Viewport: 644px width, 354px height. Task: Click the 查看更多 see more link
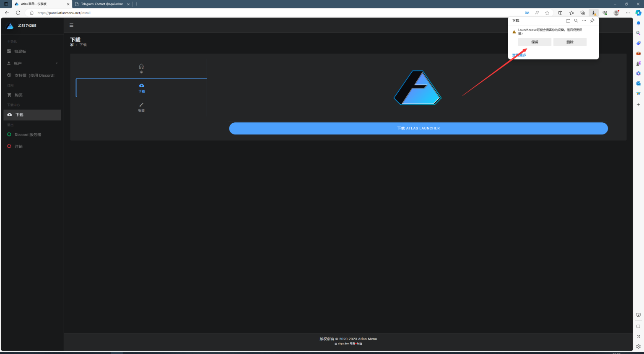click(519, 55)
